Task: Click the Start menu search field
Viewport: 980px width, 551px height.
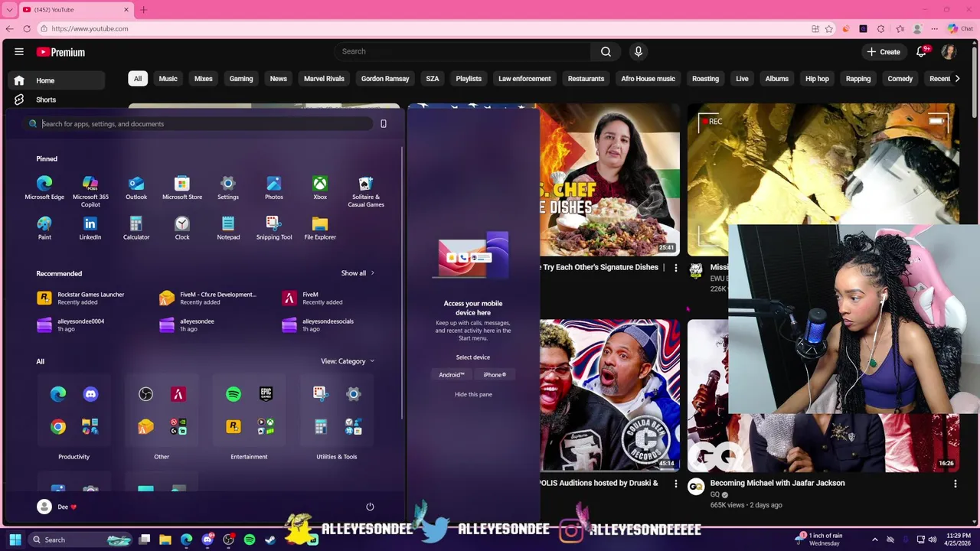Action: point(199,124)
